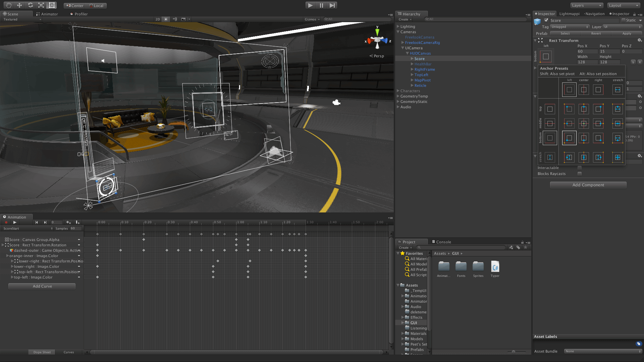
Task: Choose middle-center anchor preset
Action: click(x=584, y=124)
